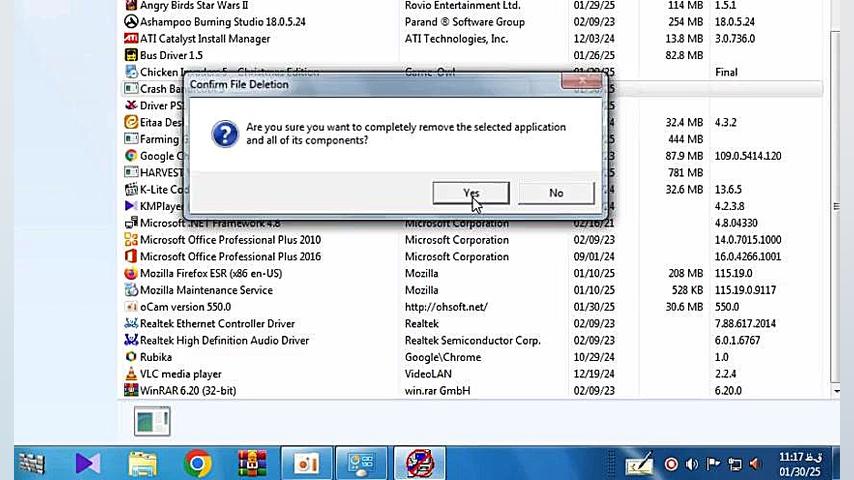This screenshot has height=480, width=854.
Task: Select 'ATI Catalyst Install Manager' program name
Action: point(205,39)
